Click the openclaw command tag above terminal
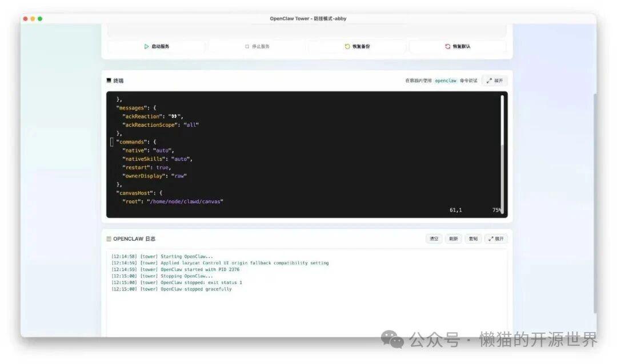617x364 pixels. tap(446, 81)
